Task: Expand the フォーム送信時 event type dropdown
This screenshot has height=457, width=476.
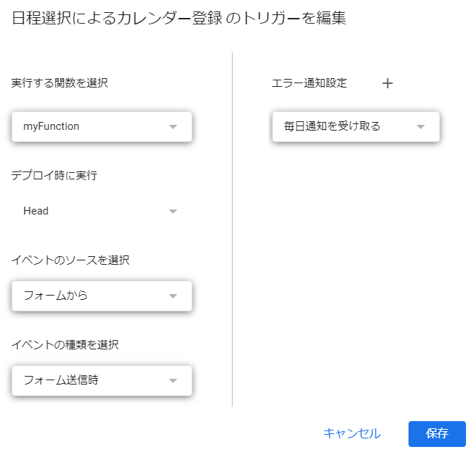Action: click(93, 381)
